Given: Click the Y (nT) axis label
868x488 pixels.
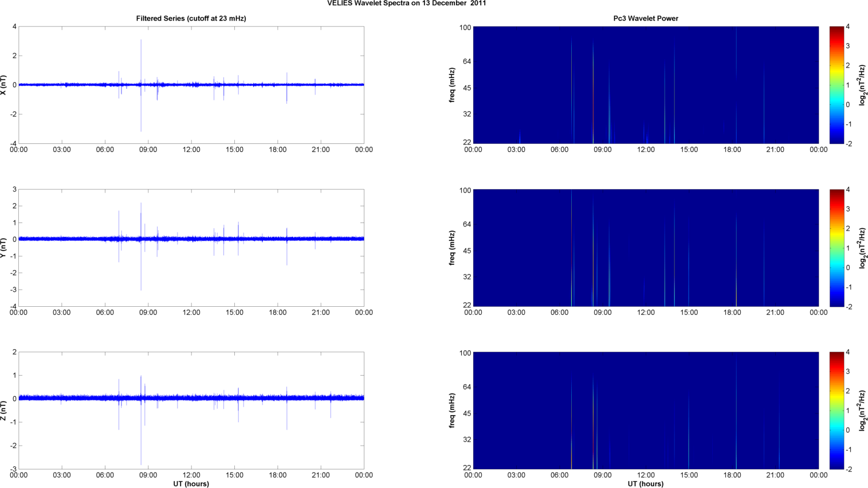Looking at the screenshot, I should tap(4, 248).
